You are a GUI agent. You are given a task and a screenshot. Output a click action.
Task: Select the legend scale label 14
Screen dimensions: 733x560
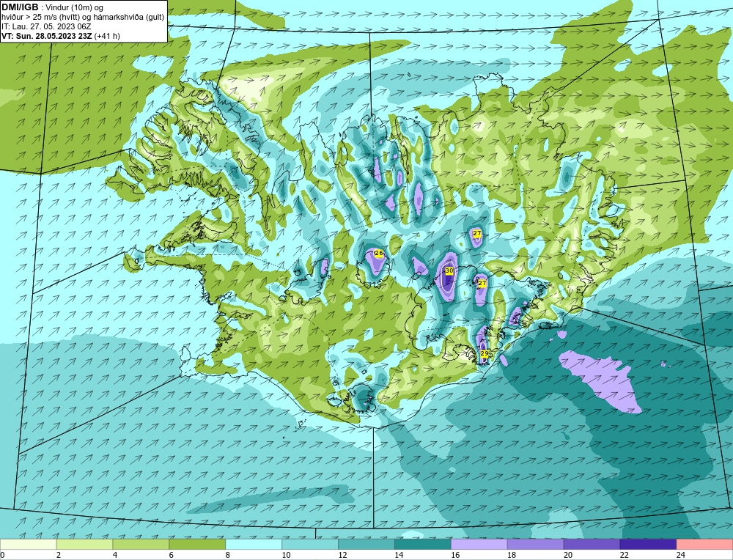click(x=399, y=555)
